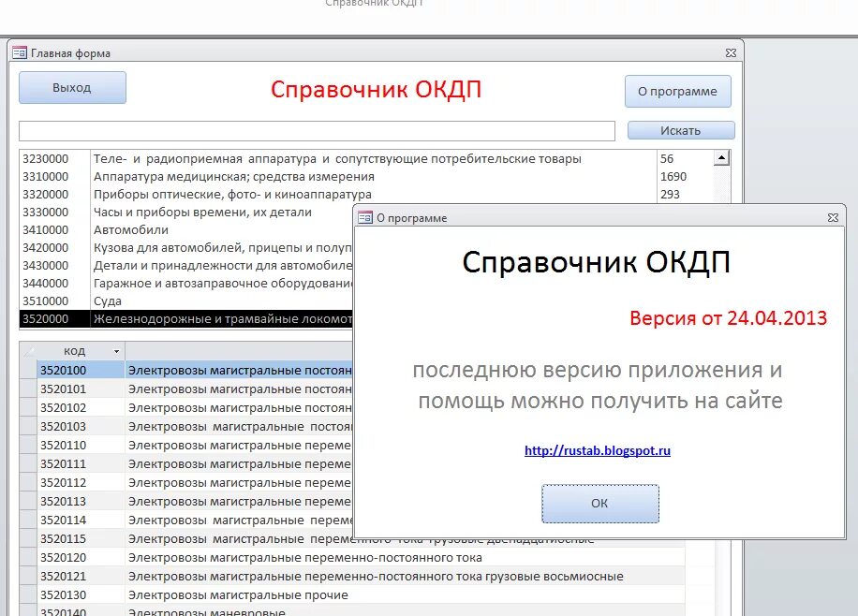This screenshot has width=858, height=616.
Task: Confirm the About dialog with ОК
Action: pyautogui.click(x=600, y=504)
